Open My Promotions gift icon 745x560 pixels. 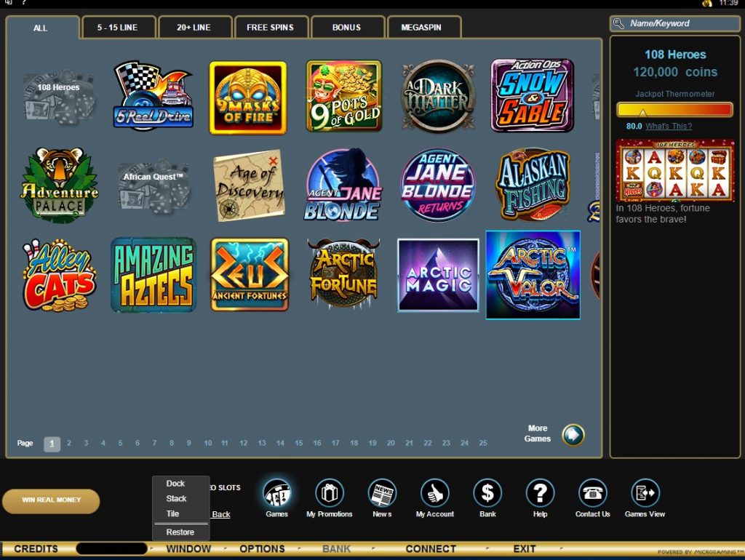point(330,494)
